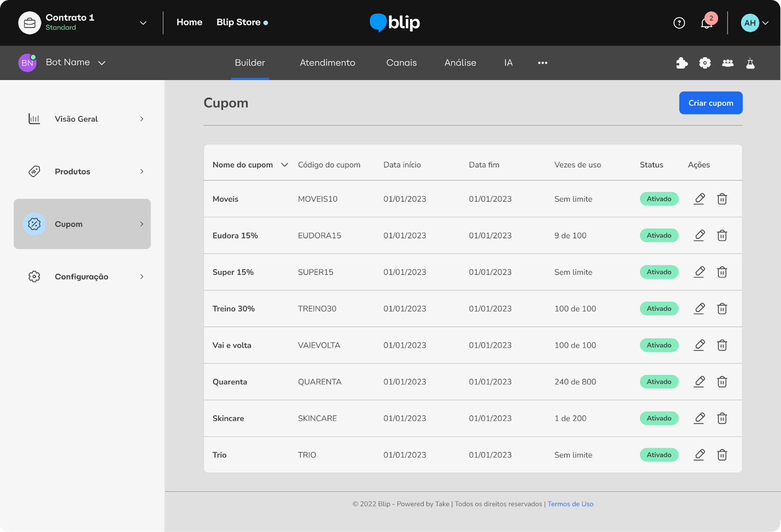The image size is (781, 532).
Task: Click the three-dots more menu
Action: [542, 63]
